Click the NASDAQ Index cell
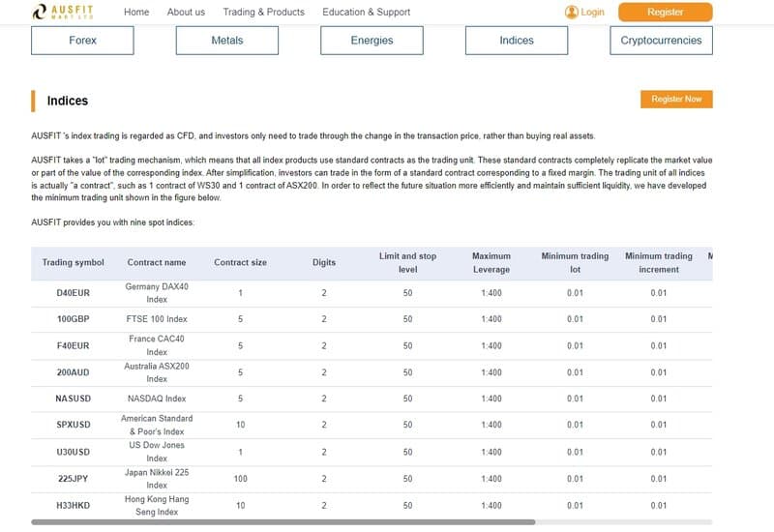The height and width of the screenshot is (532, 774). [157, 399]
